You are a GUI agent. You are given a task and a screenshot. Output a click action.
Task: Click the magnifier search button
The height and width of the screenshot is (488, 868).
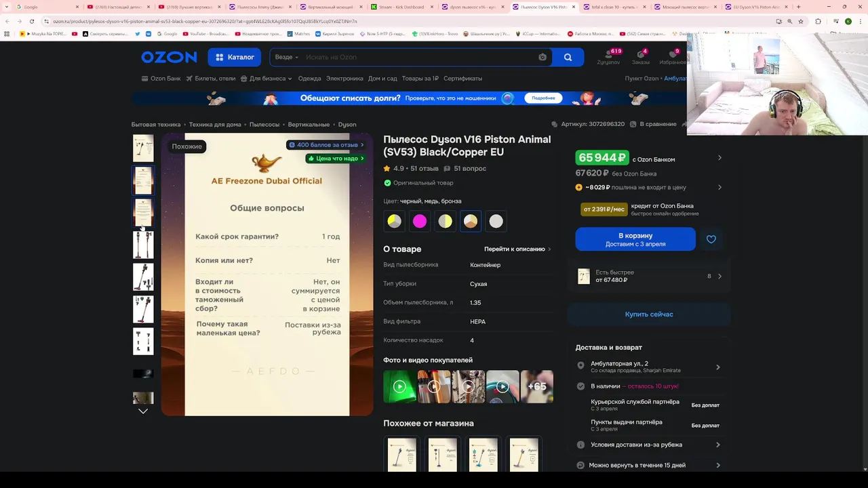click(568, 58)
